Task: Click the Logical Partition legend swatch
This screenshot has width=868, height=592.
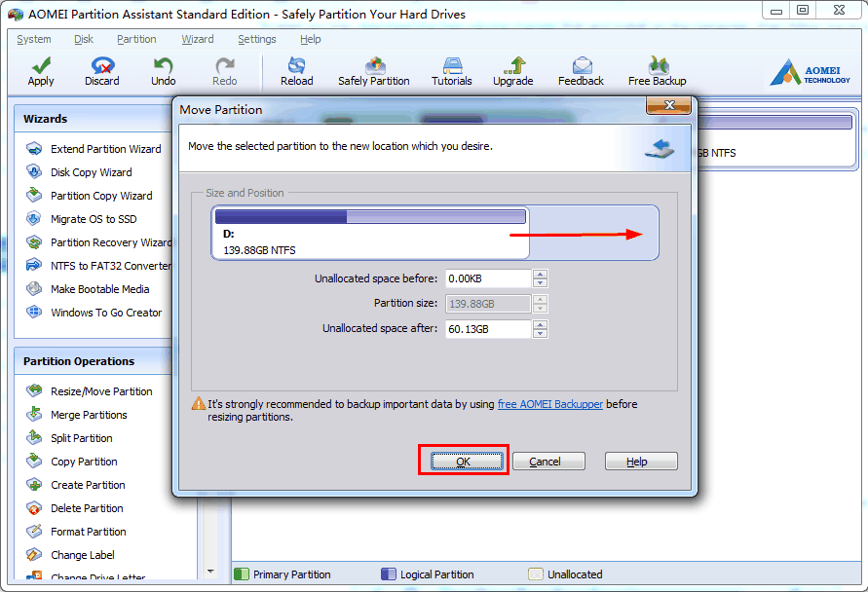Action: coord(389,574)
